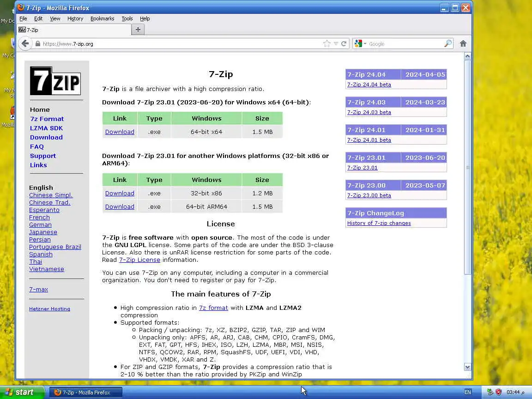Click the Firefox back arrow button

pyautogui.click(x=25, y=43)
